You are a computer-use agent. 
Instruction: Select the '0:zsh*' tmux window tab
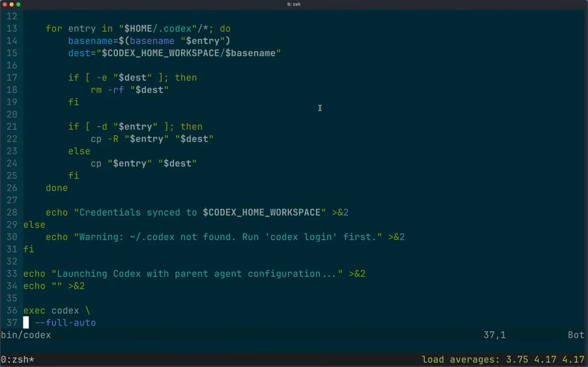point(18,359)
